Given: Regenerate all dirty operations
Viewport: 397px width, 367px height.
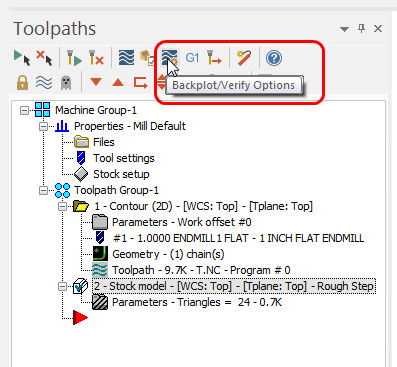Looking at the screenshot, I should (96, 58).
